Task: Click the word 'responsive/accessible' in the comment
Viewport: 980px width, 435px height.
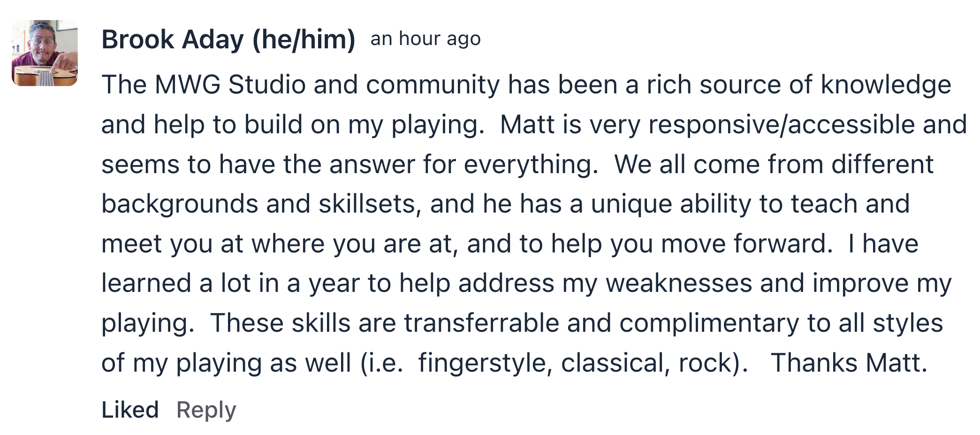Action: coord(782,125)
